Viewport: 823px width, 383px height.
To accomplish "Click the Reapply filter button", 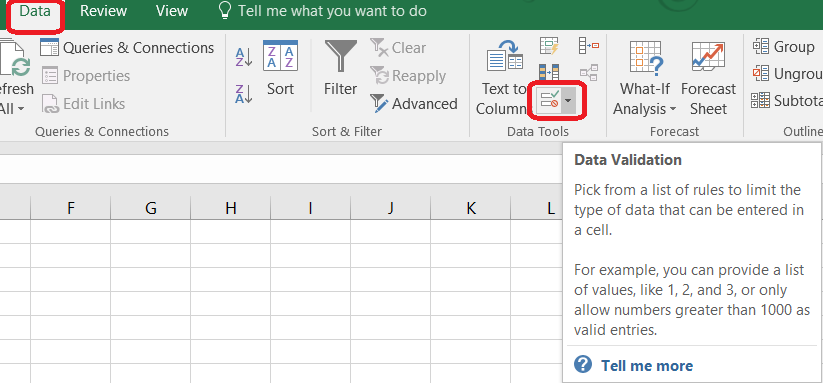I will click(408, 76).
